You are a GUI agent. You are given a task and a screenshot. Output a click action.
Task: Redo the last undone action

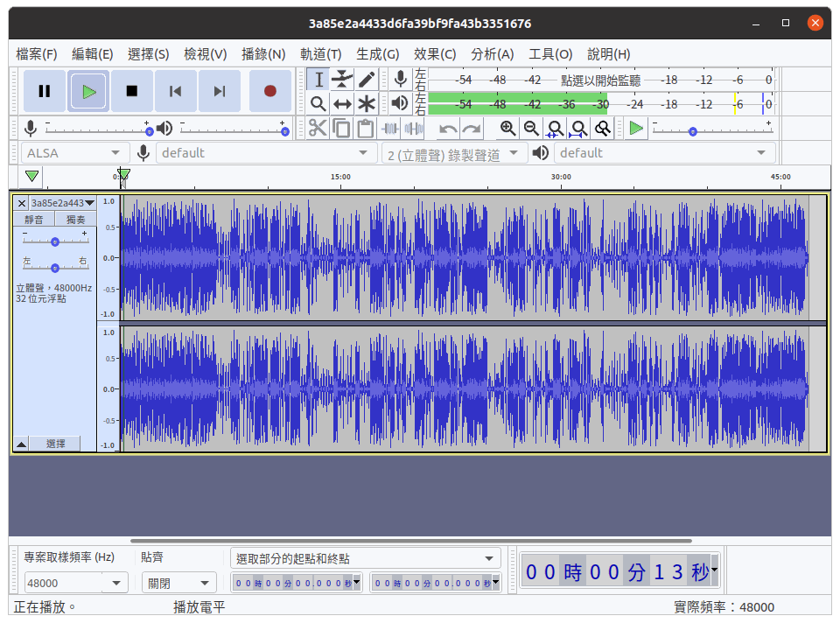click(x=472, y=129)
